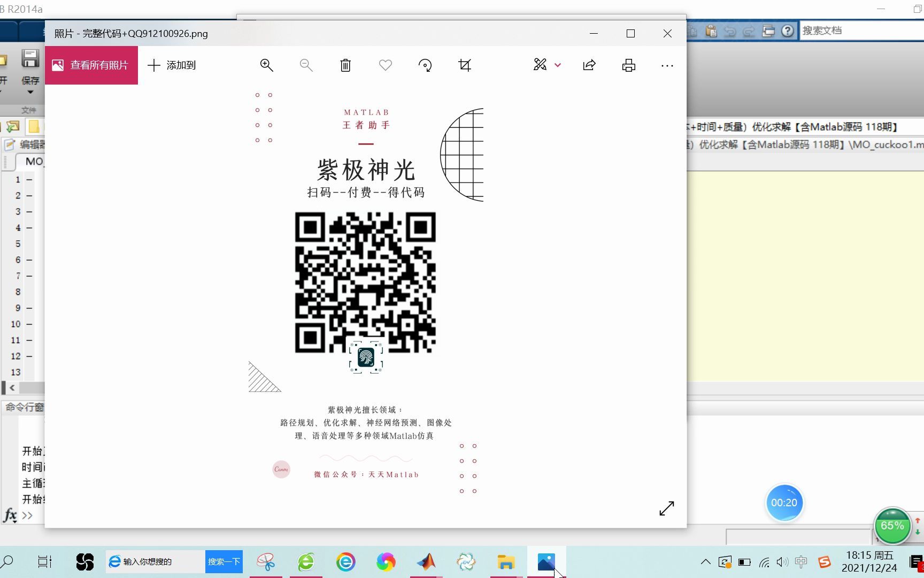This screenshot has height=578, width=924.
Task: Show hidden system tray icons
Action: (x=706, y=562)
